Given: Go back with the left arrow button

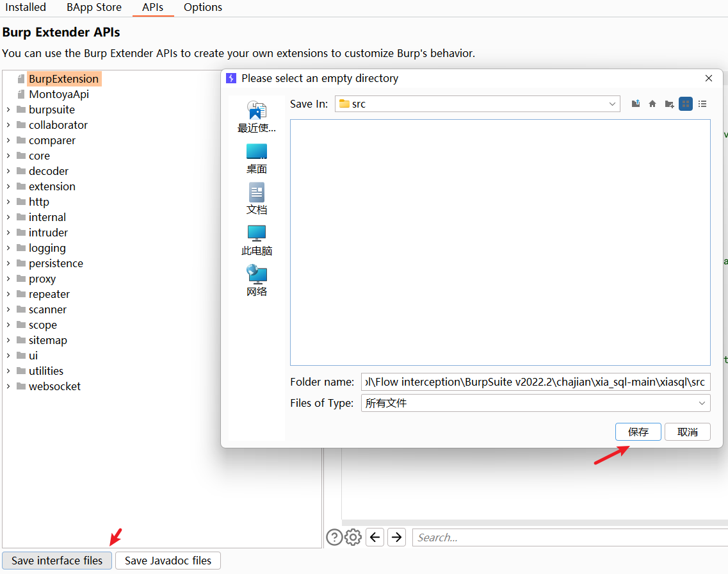Looking at the screenshot, I should click(x=375, y=537).
